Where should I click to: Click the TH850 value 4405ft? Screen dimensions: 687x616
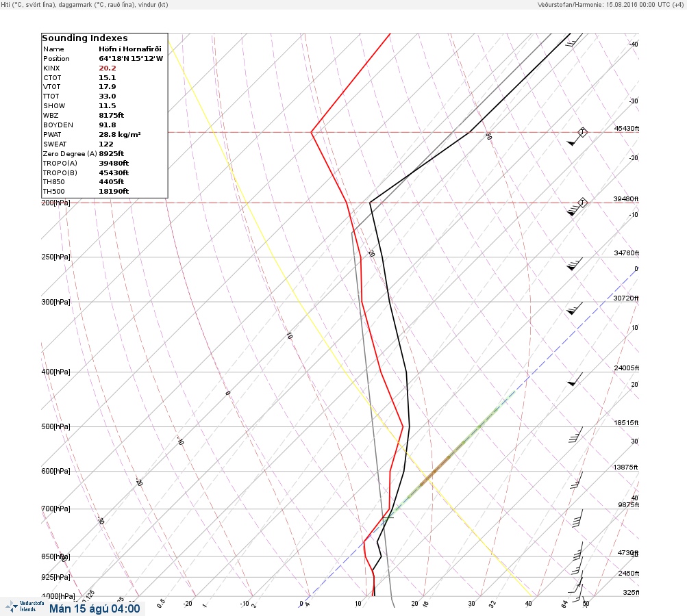click(111, 181)
